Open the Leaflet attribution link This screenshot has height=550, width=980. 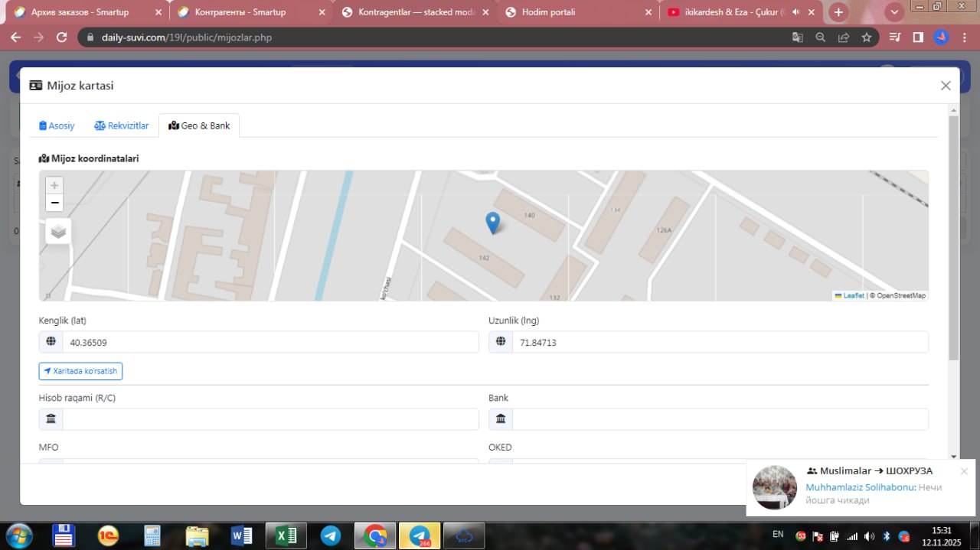[x=853, y=295]
